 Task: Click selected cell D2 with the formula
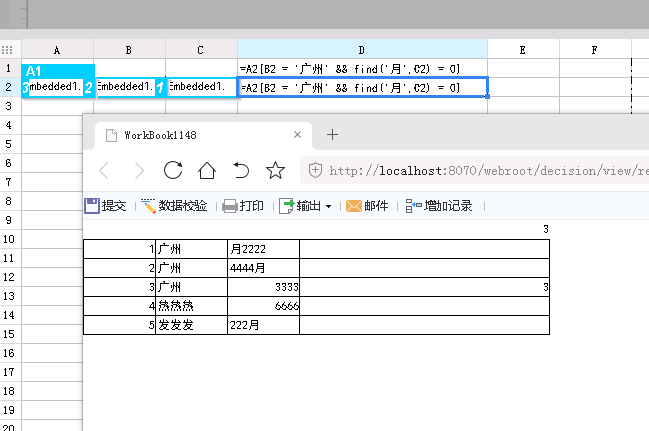tap(363, 87)
